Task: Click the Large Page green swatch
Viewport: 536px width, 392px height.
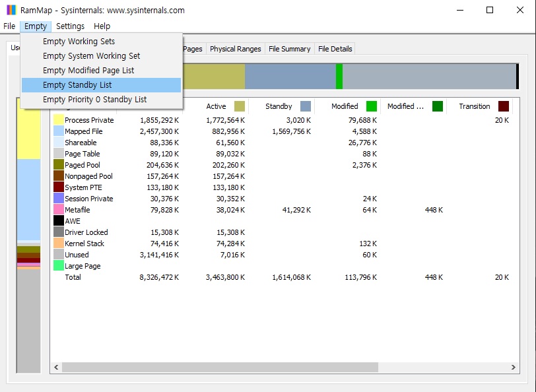Action: pos(59,266)
